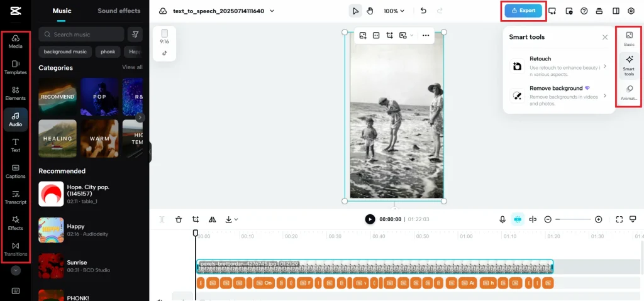Expand the Retouch smart tool
Screen dimensions: 644x301
click(560, 63)
